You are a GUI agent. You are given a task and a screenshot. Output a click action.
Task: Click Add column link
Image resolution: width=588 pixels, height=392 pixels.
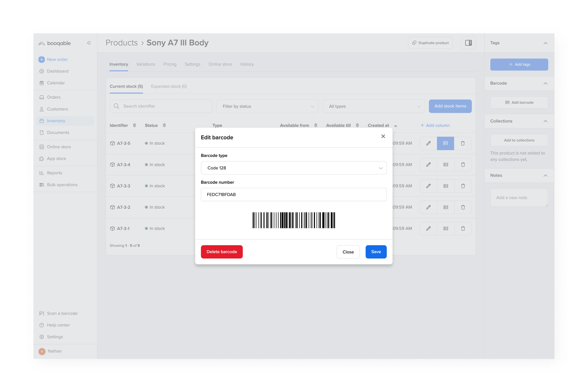435,125
